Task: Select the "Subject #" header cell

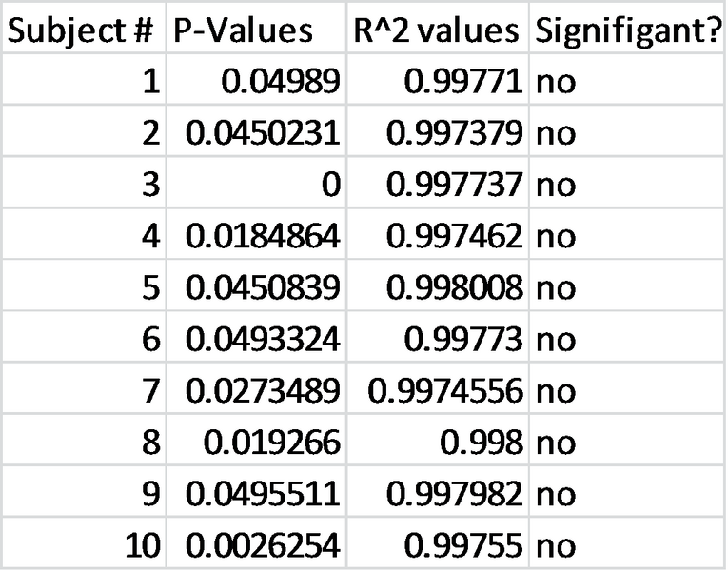Action: 82,31
